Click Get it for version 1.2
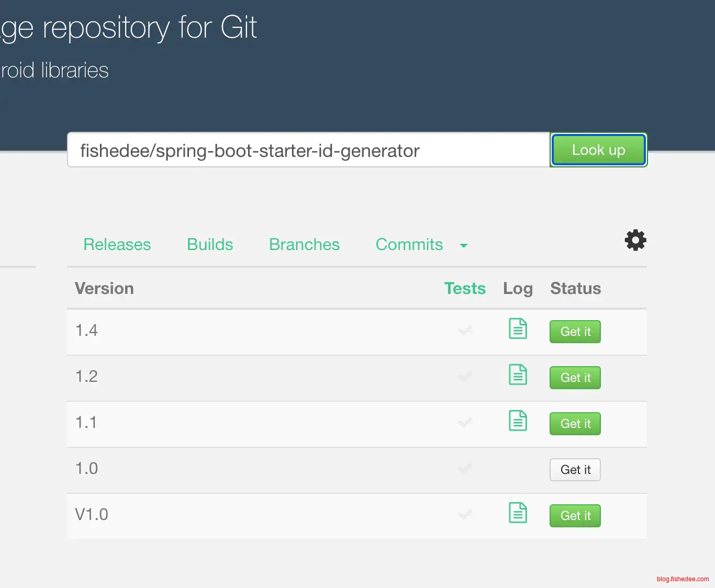This screenshot has height=588, width=715. (x=575, y=378)
